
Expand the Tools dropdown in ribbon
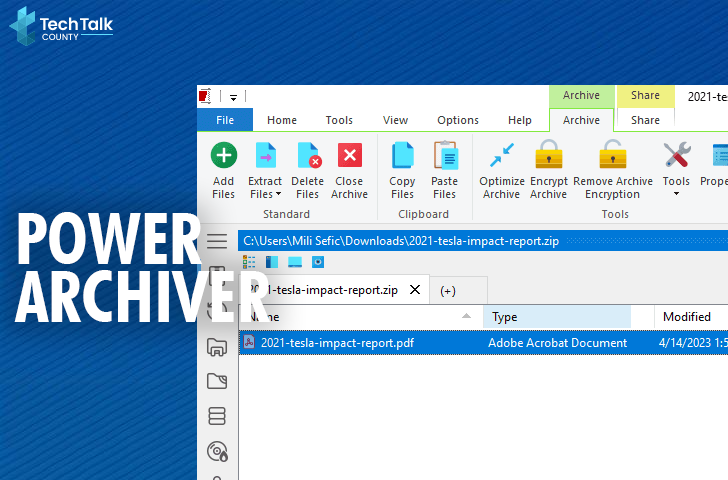point(676,193)
